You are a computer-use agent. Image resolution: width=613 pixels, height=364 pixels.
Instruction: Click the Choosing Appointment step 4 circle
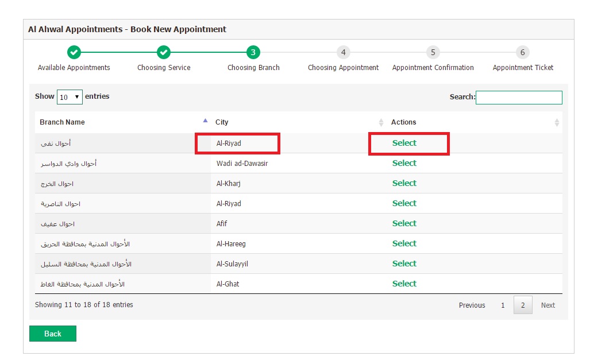pyautogui.click(x=343, y=52)
